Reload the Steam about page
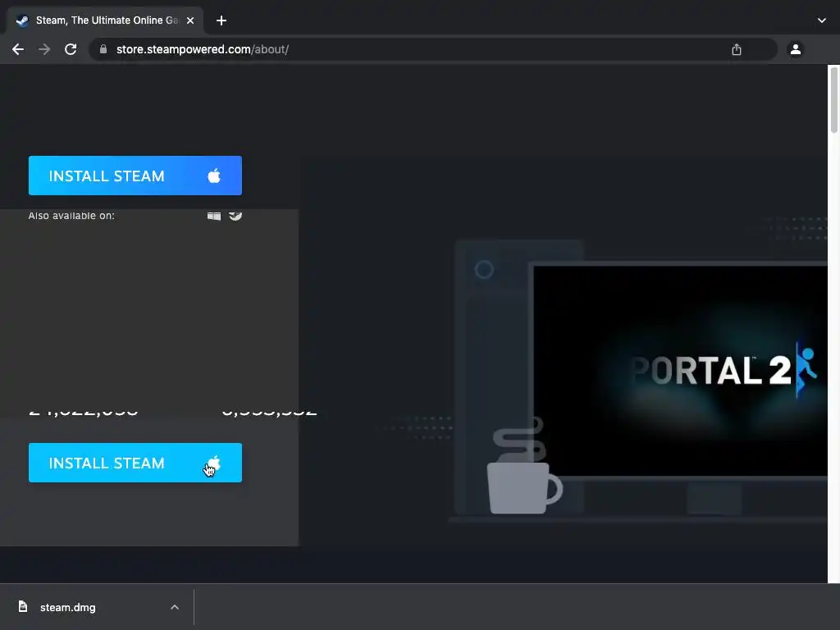 coord(71,49)
